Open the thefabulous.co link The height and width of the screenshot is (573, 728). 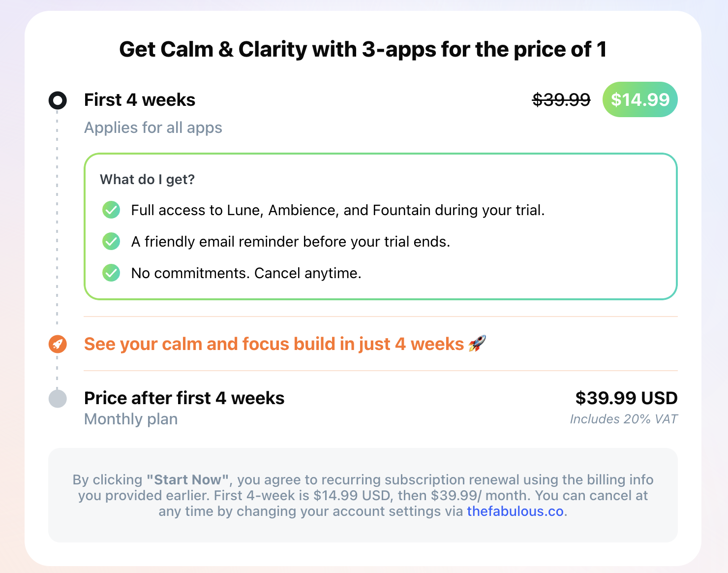pyautogui.click(x=515, y=511)
